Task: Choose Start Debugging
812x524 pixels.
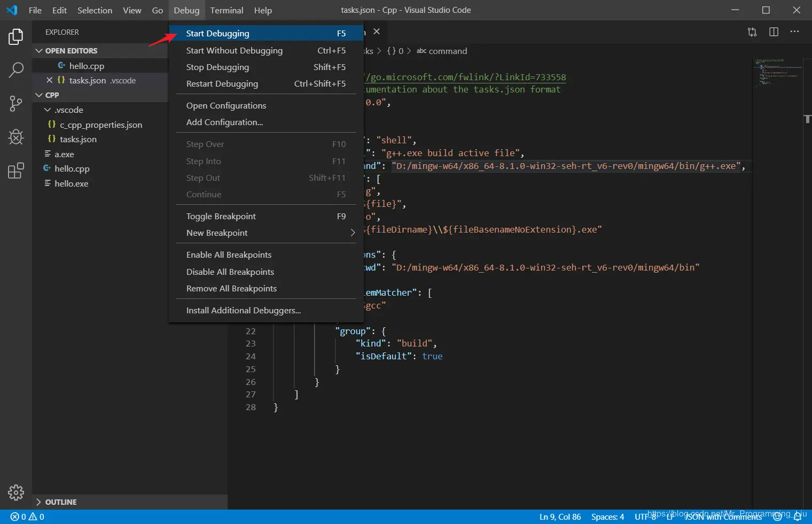Action: click(x=266, y=33)
